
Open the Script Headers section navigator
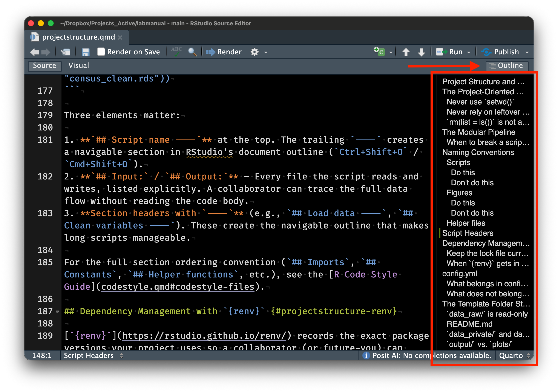[93, 355]
